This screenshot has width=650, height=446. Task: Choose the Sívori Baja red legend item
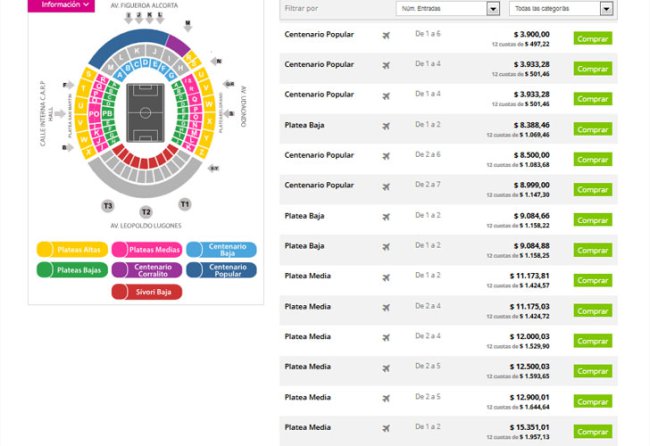point(146,292)
